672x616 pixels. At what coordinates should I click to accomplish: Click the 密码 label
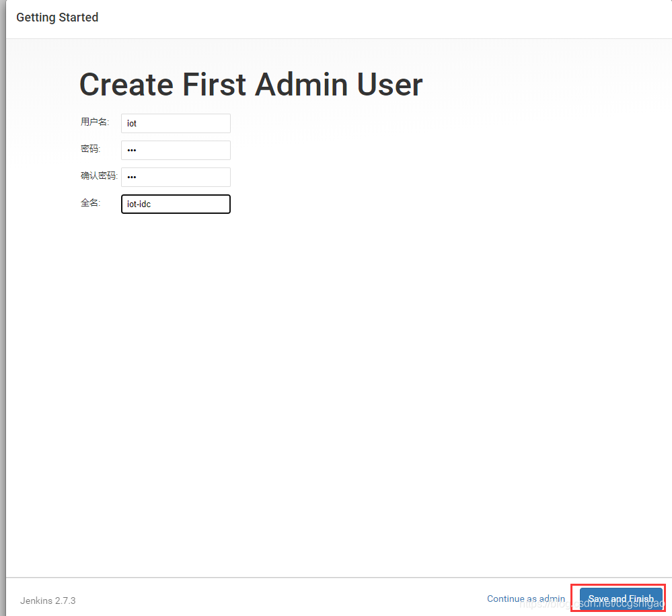coord(90,149)
